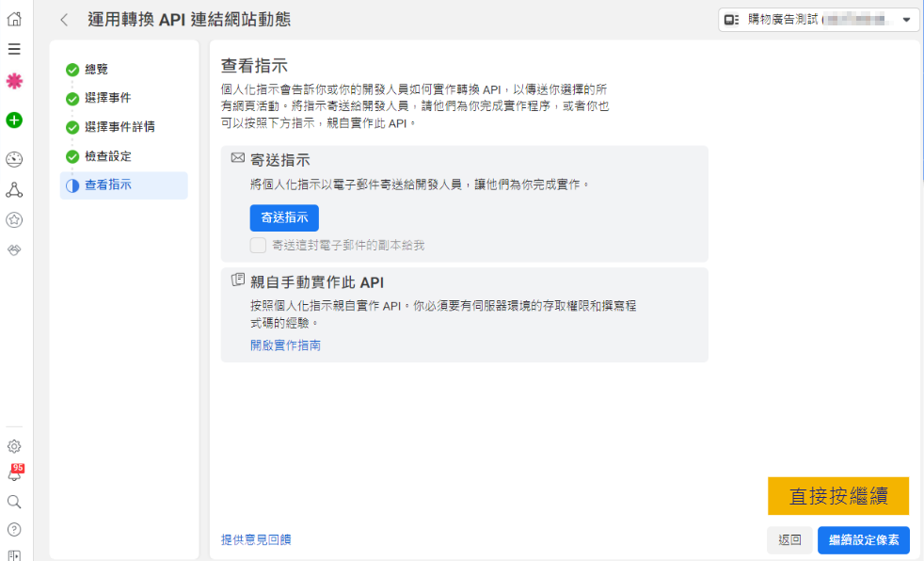The width and height of the screenshot is (924, 561).
Task: Click the home icon in left sidebar
Action: tap(14, 19)
